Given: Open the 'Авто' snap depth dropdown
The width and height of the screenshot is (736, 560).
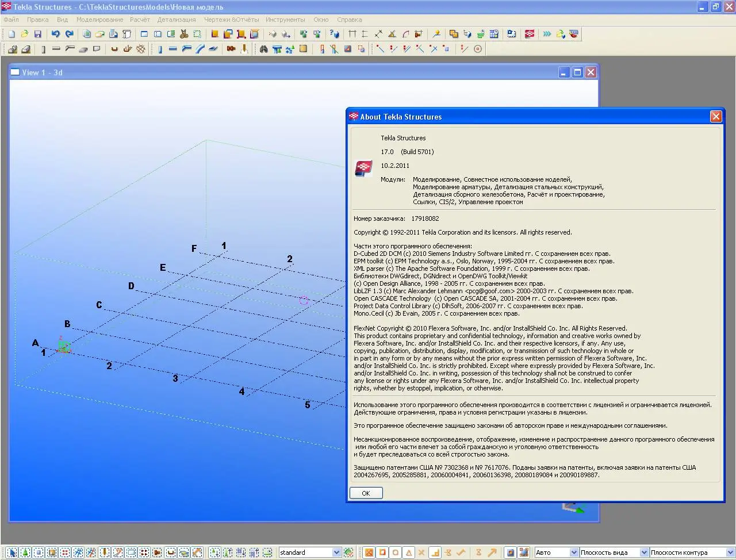Looking at the screenshot, I should coord(573,553).
